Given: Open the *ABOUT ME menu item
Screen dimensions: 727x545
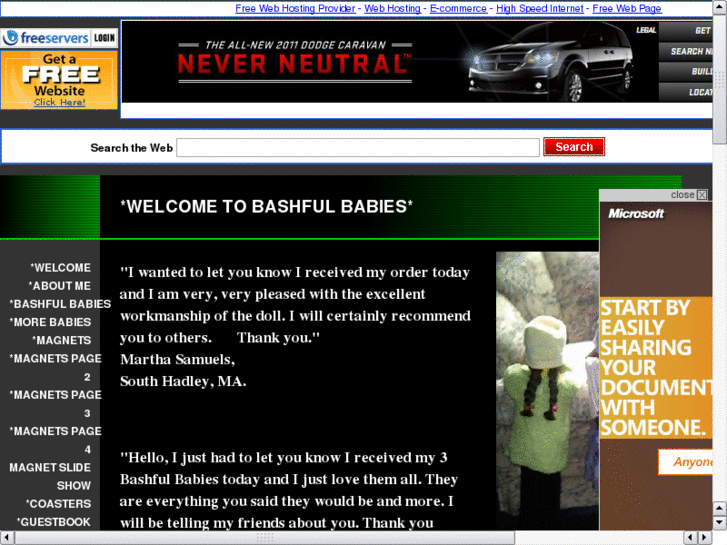Looking at the screenshot, I should pyautogui.click(x=59, y=286).
